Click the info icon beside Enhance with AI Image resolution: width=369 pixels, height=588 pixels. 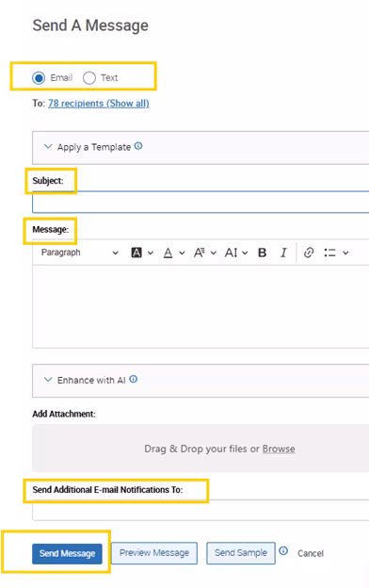(134, 379)
